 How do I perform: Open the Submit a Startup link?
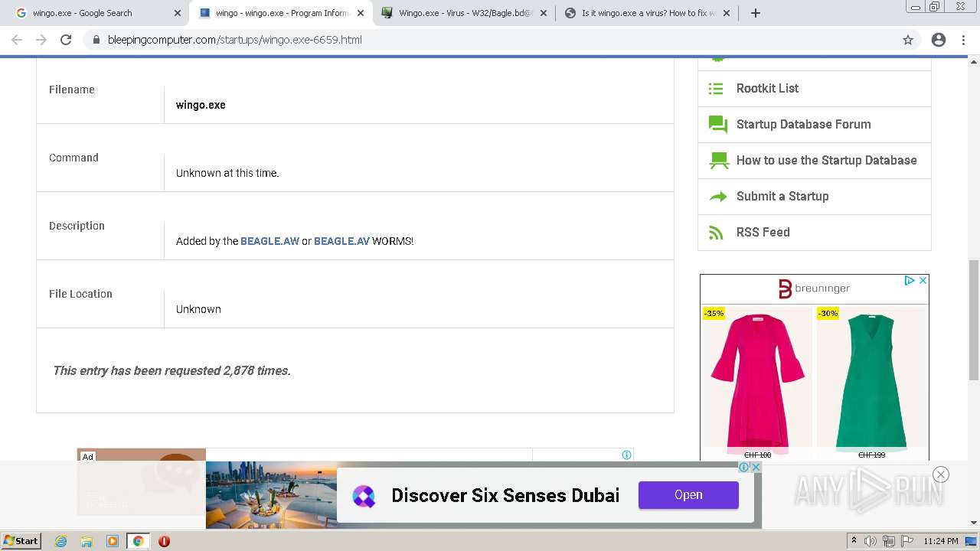(x=782, y=197)
